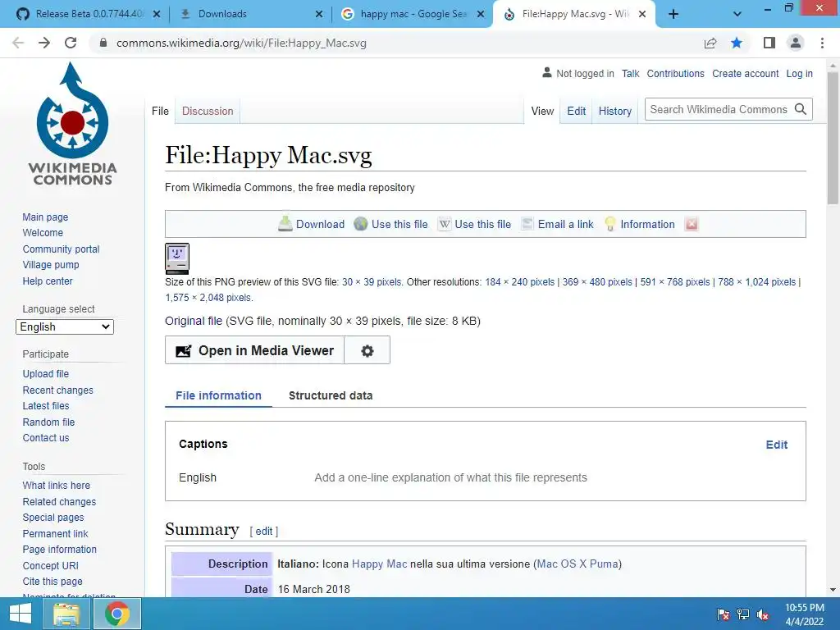Image resolution: width=840 pixels, height=630 pixels.
Task: Toggle the Chrome side panel icon
Action: [769, 43]
